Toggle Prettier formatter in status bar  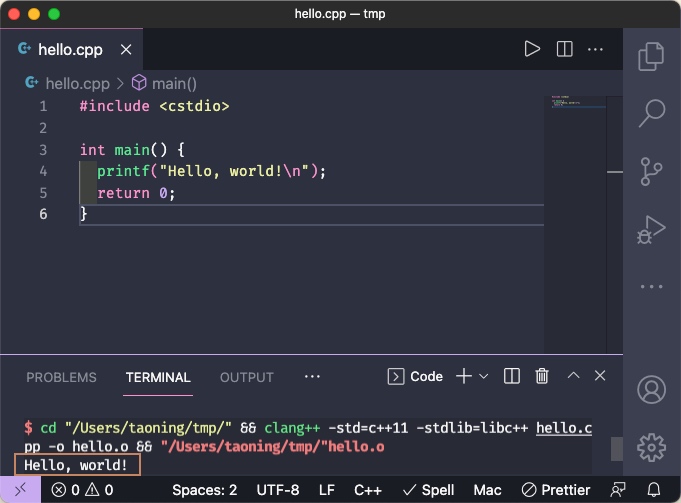[x=556, y=490]
